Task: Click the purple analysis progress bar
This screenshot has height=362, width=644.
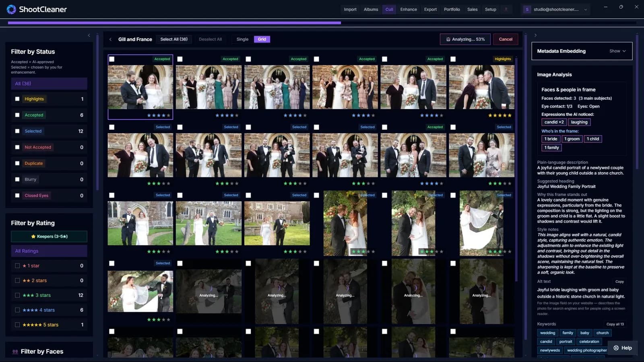Action: click(x=174, y=23)
